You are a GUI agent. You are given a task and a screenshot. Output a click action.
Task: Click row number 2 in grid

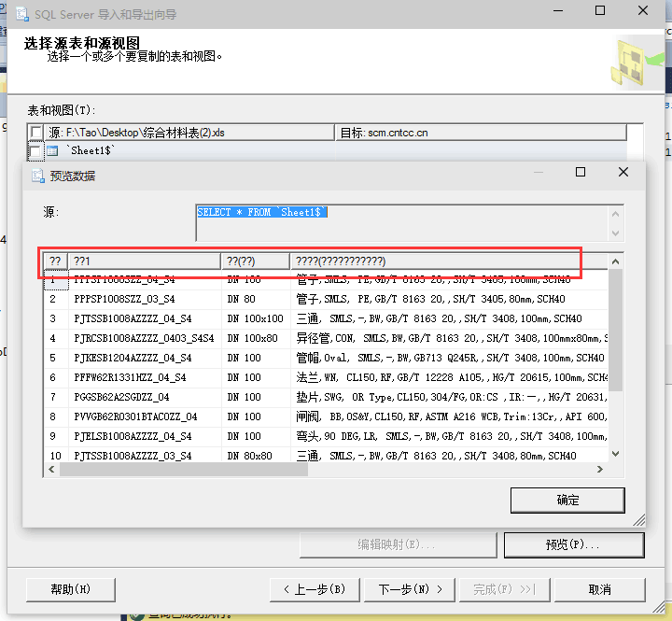pyautogui.click(x=56, y=299)
